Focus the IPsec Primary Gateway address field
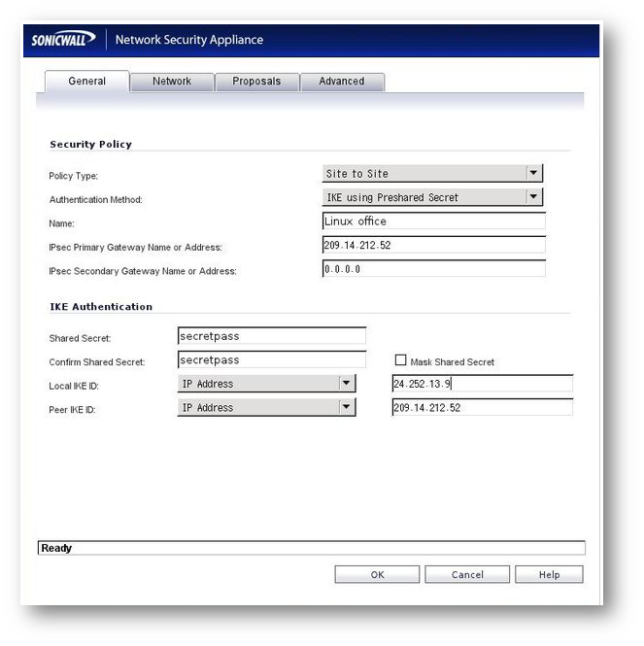The image size is (644, 646). click(x=434, y=245)
